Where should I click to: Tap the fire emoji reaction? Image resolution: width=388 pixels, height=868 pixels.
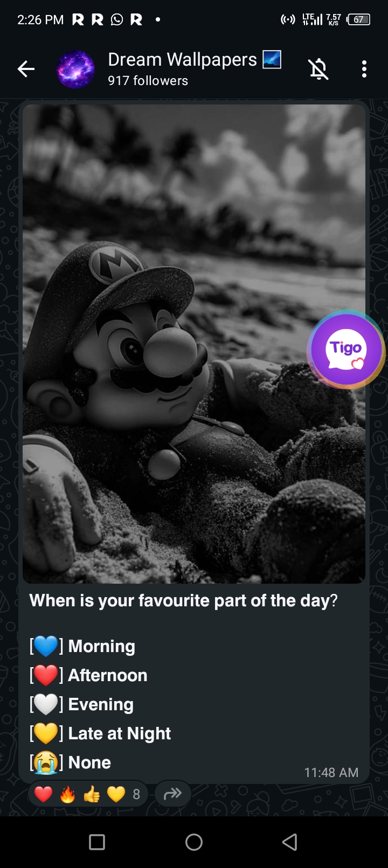67,794
